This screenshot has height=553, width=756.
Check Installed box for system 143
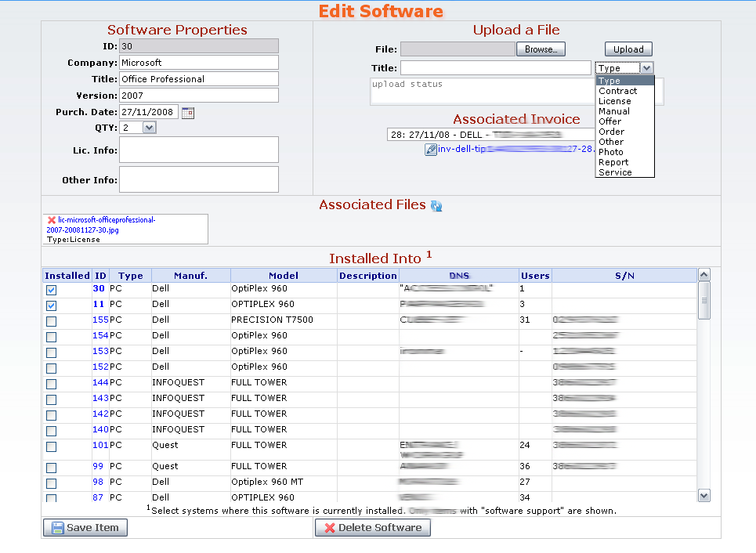coord(52,399)
